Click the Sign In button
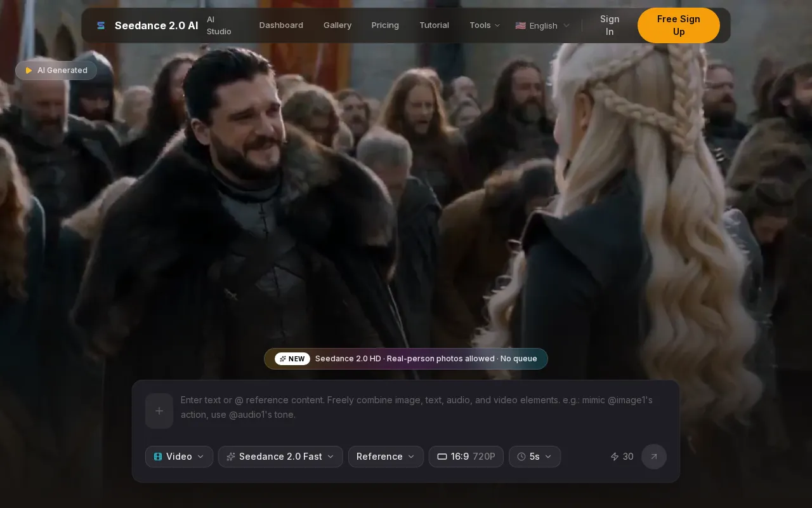The width and height of the screenshot is (812, 508). [610, 25]
